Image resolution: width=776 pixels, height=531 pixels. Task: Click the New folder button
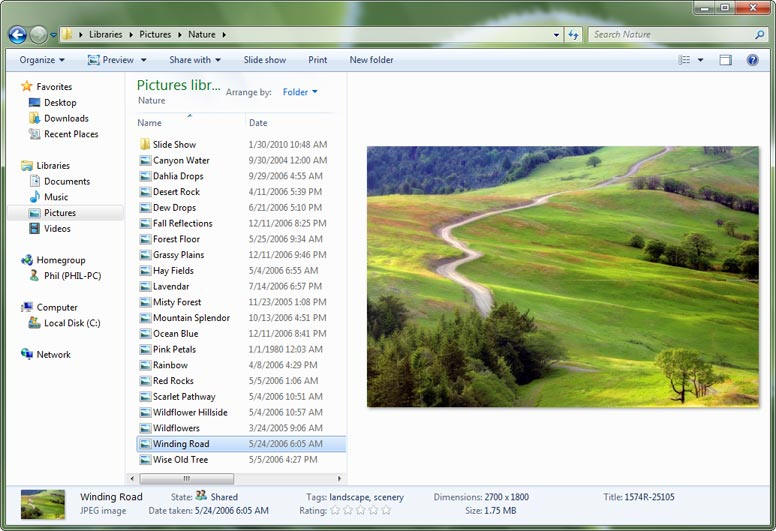click(371, 60)
